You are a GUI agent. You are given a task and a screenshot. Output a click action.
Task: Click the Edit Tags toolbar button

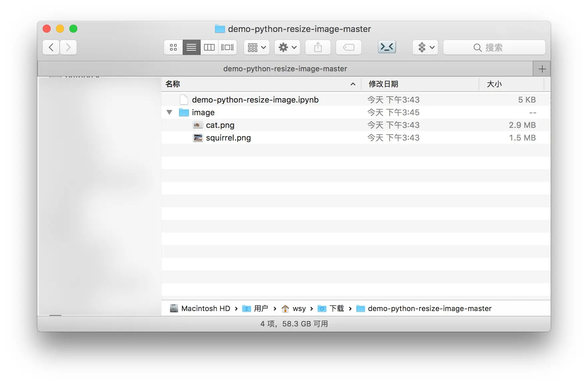point(349,47)
